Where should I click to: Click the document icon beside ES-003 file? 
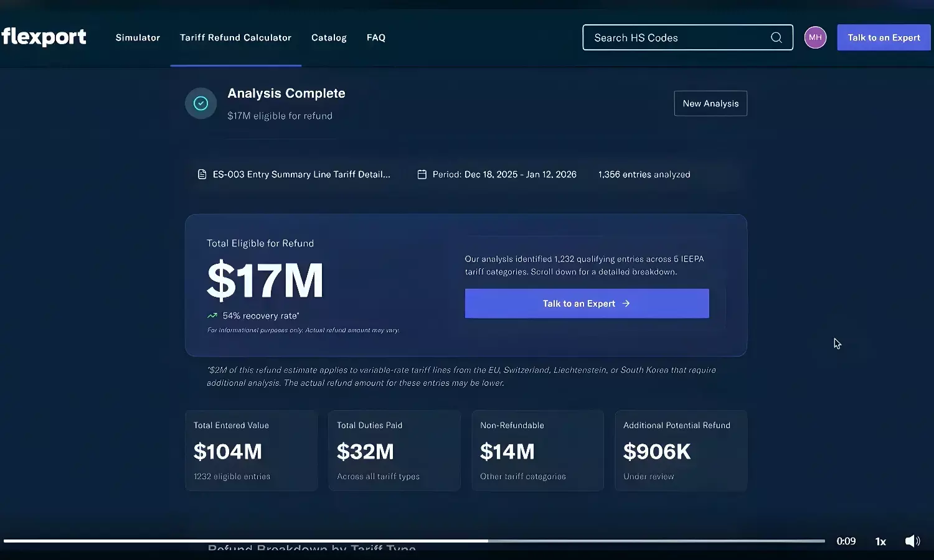pos(202,175)
